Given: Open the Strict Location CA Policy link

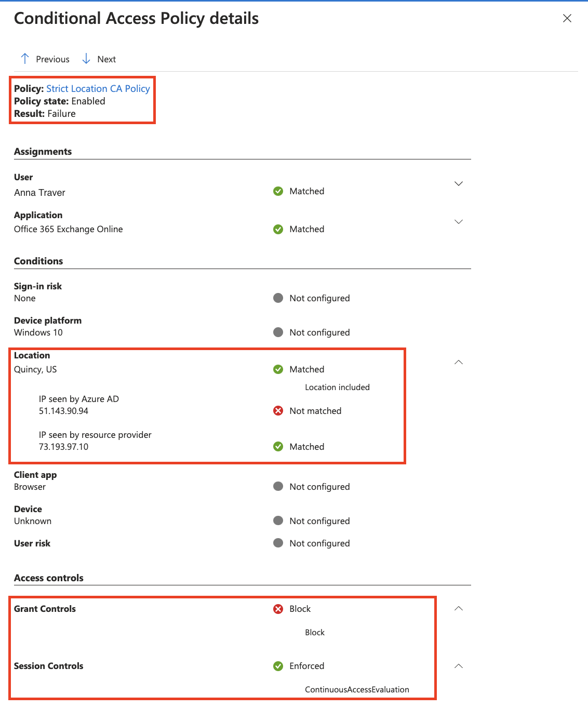Looking at the screenshot, I should coord(98,88).
